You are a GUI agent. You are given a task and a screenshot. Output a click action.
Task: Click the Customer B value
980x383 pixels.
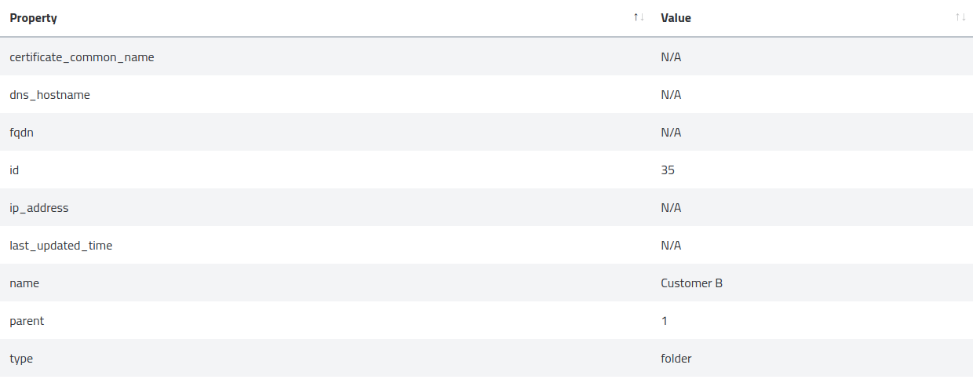691,283
